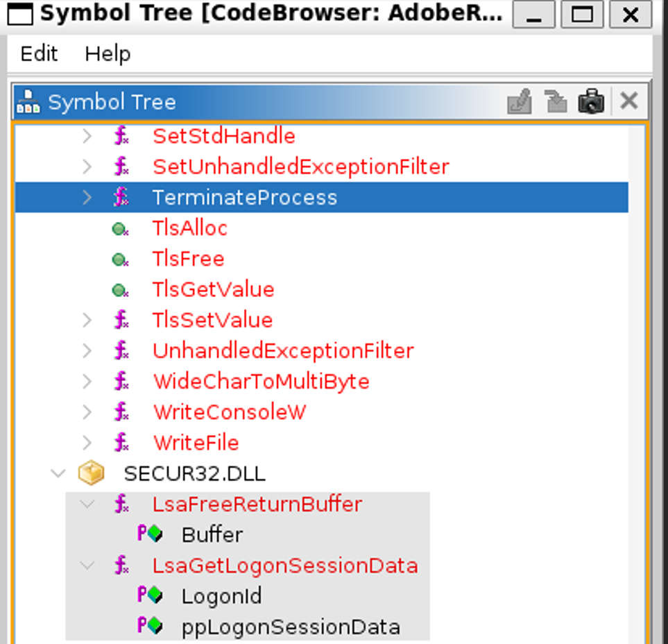The image size is (668, 644).
Task: Expand the SetStdHandle function node
Action: coord(87,137)
